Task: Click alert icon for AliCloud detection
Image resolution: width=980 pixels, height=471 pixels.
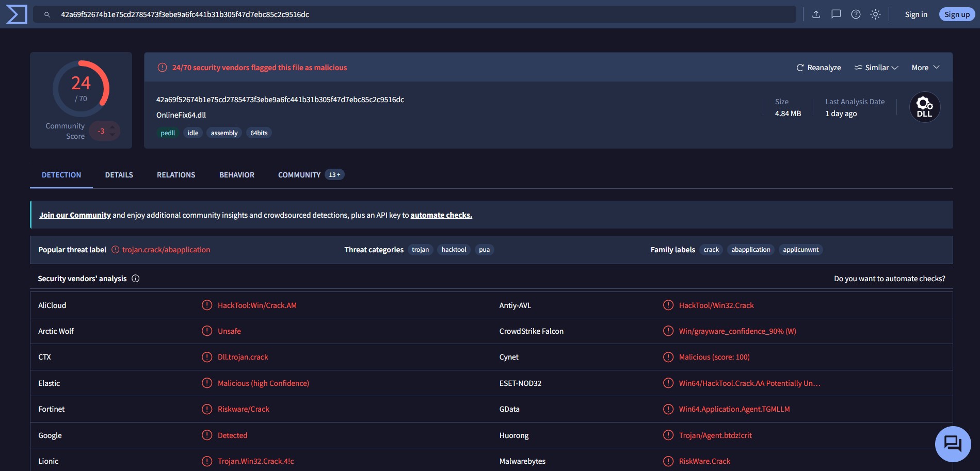Action: 207,305
